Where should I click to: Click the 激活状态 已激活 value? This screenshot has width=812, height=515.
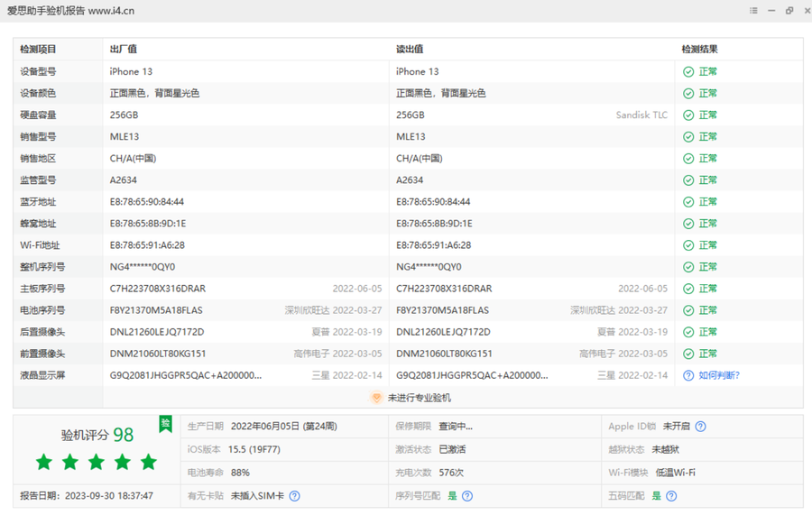tap(452, 449)
